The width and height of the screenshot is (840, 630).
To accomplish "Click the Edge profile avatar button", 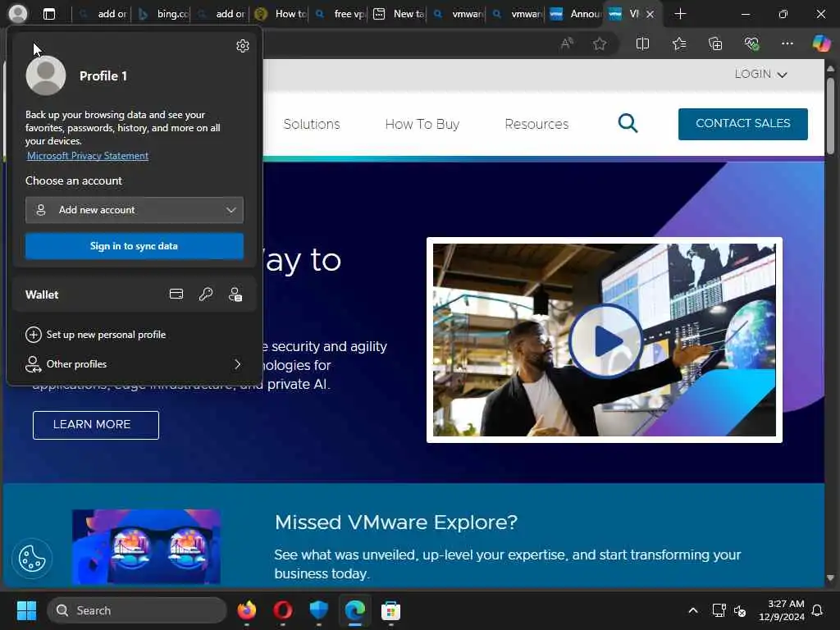I will (x=18, y=13).
